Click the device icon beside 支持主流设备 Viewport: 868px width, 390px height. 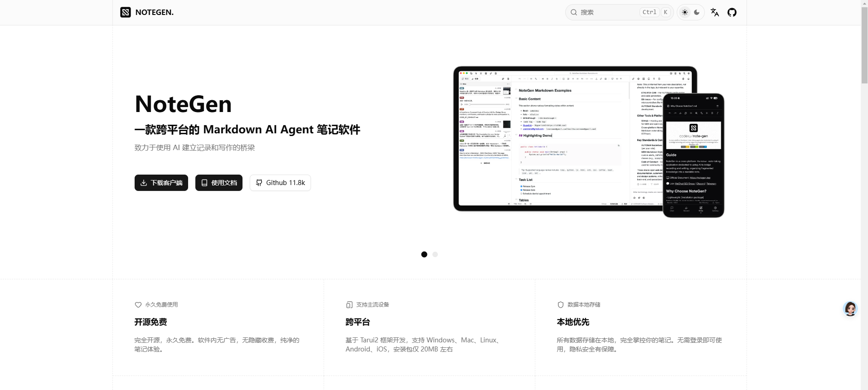coord(349,305)
